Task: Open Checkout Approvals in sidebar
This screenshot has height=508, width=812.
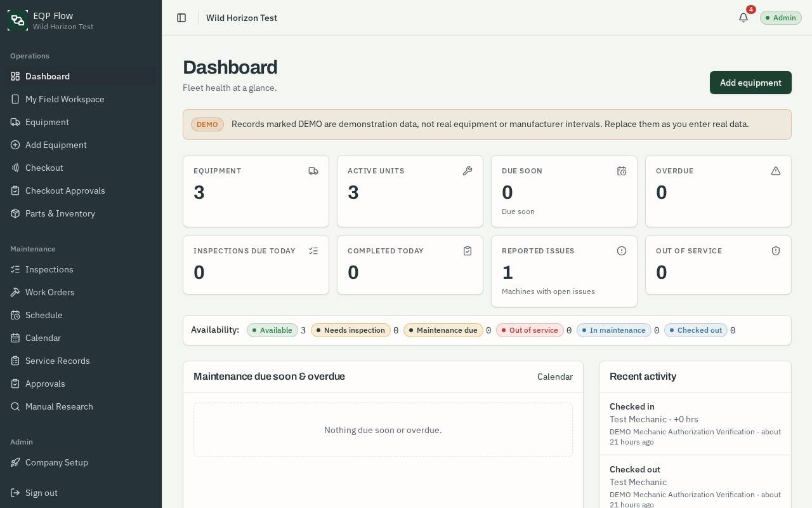Action: (81, 190)
